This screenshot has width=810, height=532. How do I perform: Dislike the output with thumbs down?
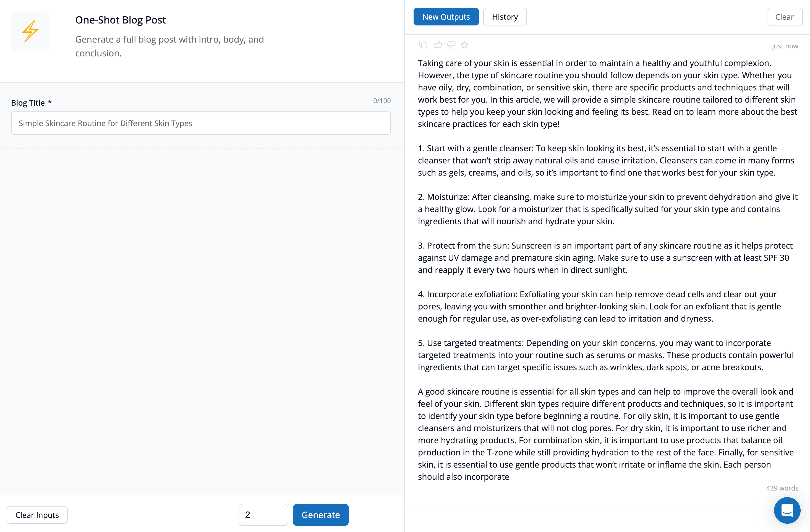tap(451, 45)
